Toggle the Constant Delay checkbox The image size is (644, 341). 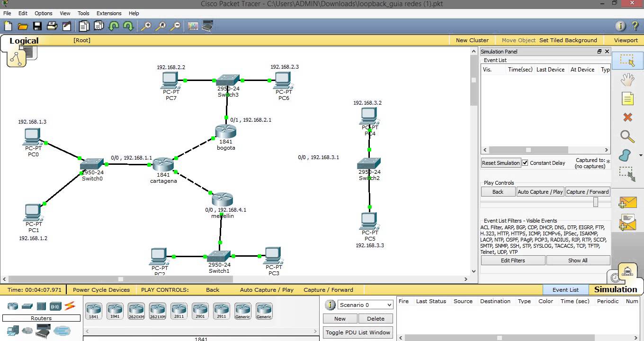pyautogui.click(x=525, y=162)
